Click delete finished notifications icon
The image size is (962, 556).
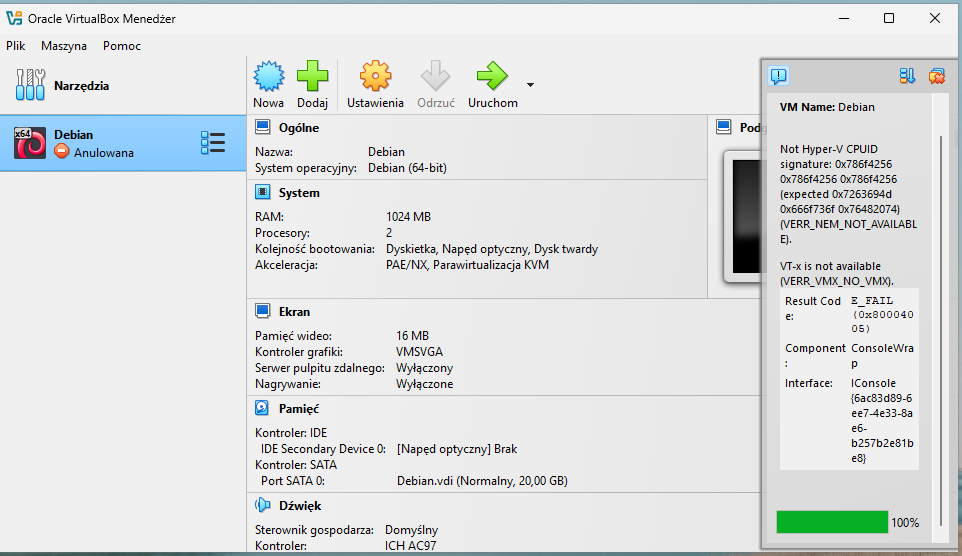936,76
